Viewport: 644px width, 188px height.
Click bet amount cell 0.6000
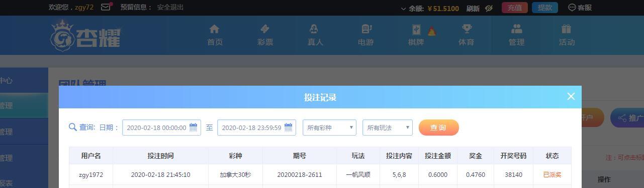pos(438,175)
